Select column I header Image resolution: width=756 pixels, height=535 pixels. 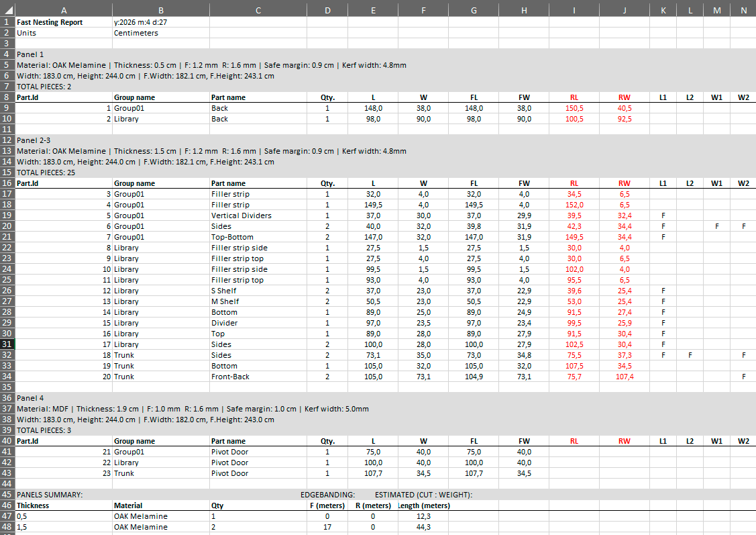pyautogui.click(x=574, y=10)
